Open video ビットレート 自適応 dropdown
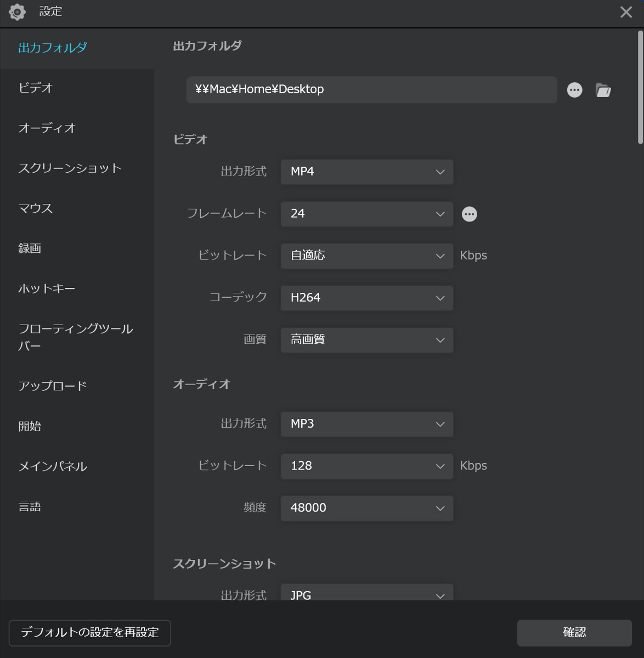The width and height of the screenshot is (644, 658). pos(367,256)
